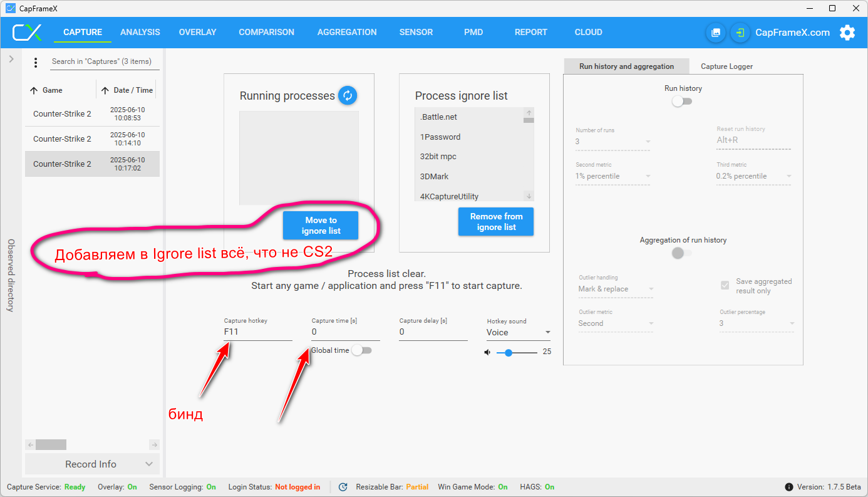Open settings gear icon
The image size is (868, 497).
point(847,33)
